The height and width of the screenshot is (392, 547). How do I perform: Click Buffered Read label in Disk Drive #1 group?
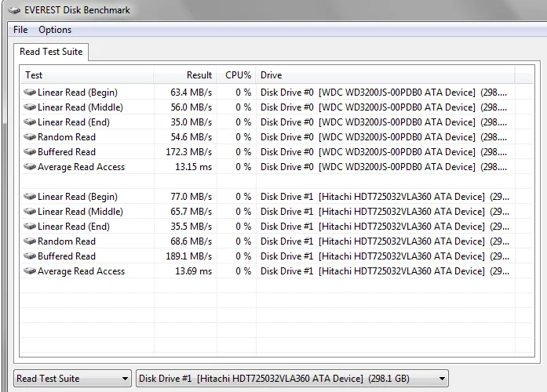pos(67,256)
